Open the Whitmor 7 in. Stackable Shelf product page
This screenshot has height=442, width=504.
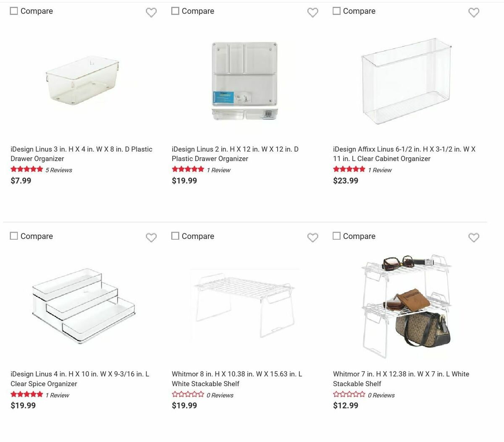click(401, 379)
